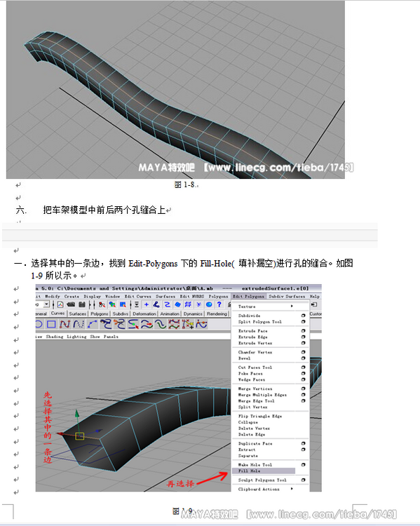Click the yellow move manipulator center handle
This screenshot has height=526, width=420.
pos(79,436)
